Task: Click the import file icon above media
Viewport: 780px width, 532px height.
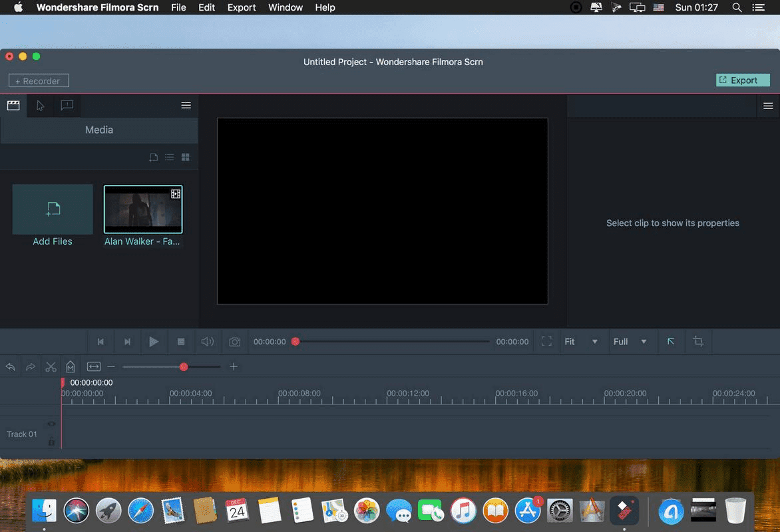Action: tap(153, 157)
